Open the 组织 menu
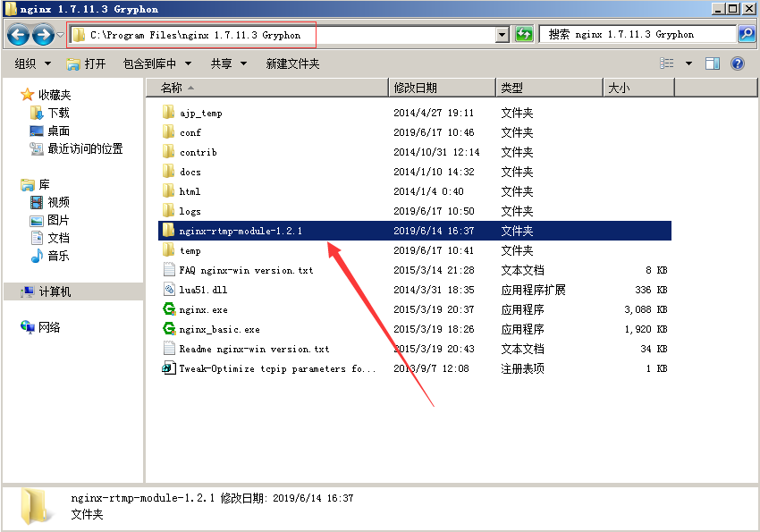This screenshot has width=760, height=532. 32,63
